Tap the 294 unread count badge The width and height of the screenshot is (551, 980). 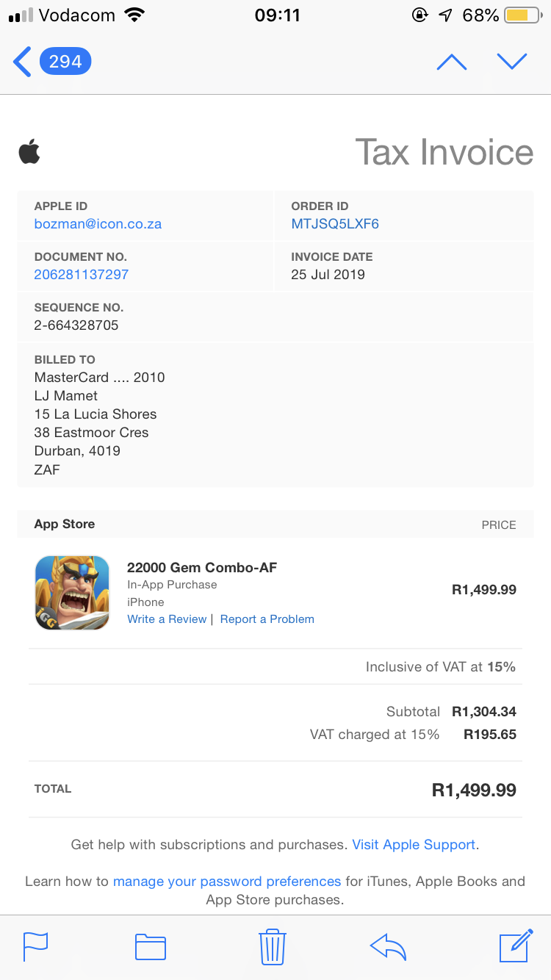pyautogui.click(x=65, y=62)
